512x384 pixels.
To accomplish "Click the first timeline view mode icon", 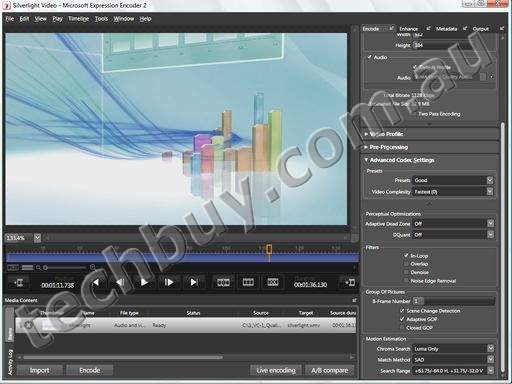I will pyautogui.click(x=13, y=267).
